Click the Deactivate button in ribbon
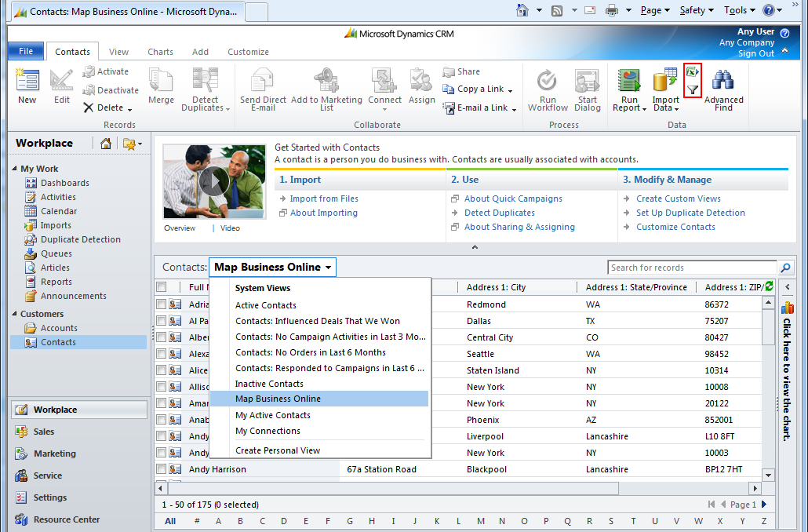The image size is (808, 532). coord(111,90)
